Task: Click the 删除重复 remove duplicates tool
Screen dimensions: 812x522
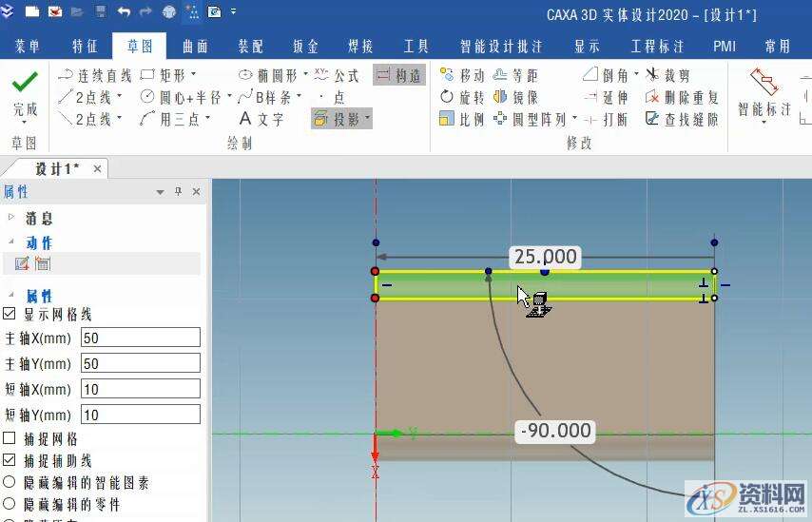Action: 682,97
